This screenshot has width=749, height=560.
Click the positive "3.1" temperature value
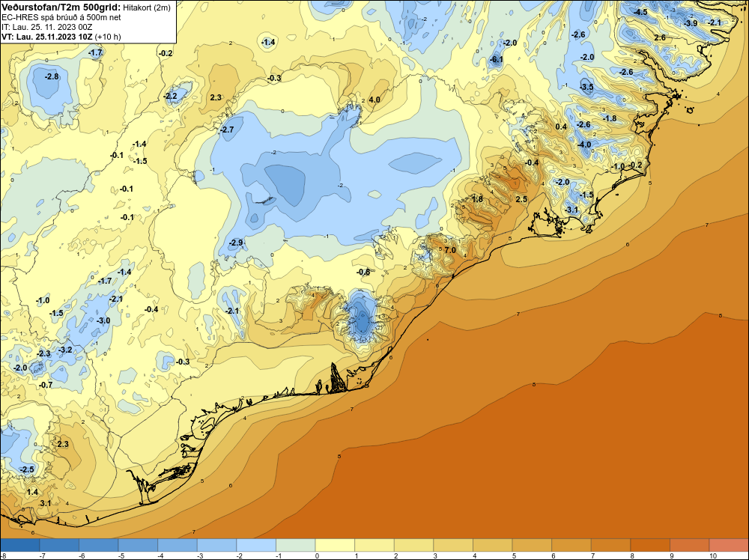(46, 503)
